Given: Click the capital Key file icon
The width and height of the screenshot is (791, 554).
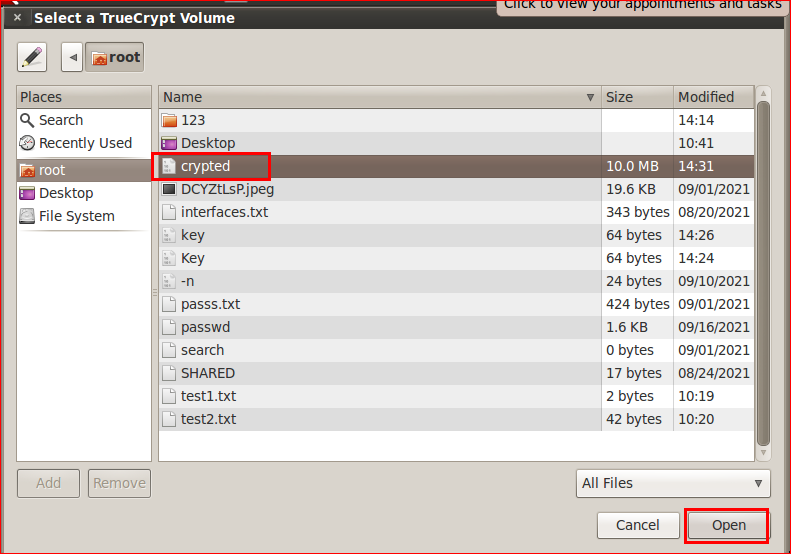Looking at the screenshot, I should tap(168, 258).
